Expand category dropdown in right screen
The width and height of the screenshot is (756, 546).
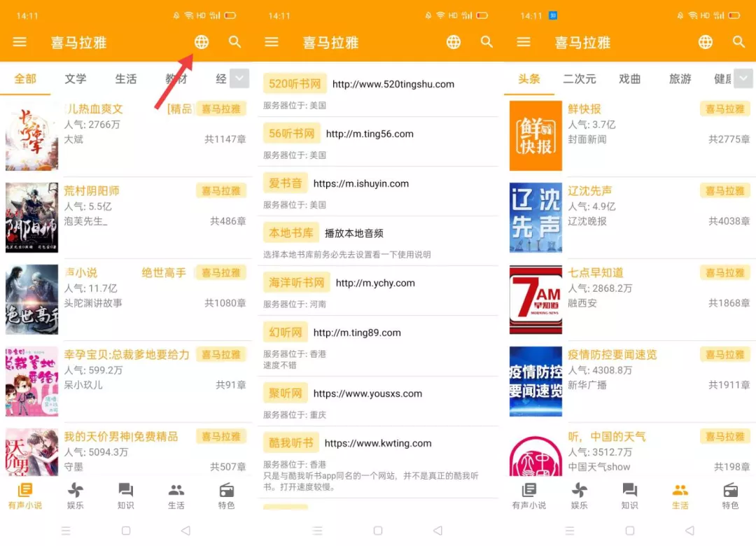pos(743,78)
